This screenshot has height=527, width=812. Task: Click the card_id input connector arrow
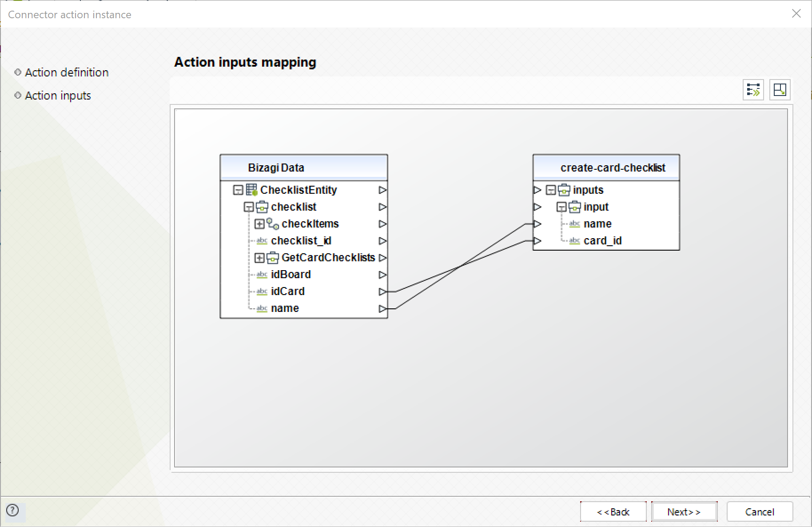[537, 241]
